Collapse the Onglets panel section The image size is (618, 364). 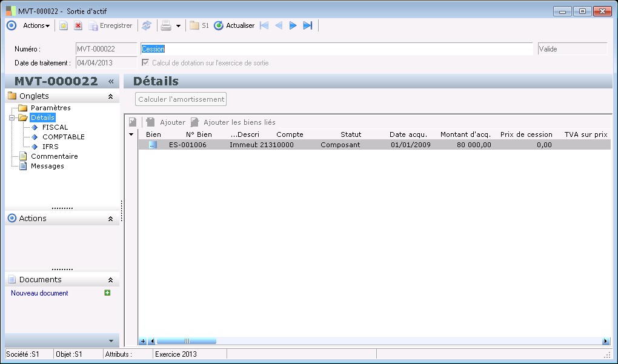click(x=110, y=96)
